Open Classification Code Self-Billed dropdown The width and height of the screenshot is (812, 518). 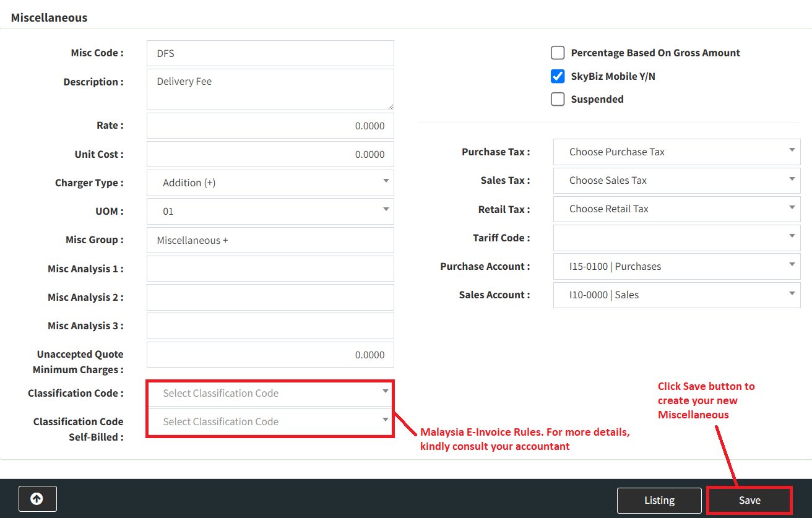pos(270,421)
